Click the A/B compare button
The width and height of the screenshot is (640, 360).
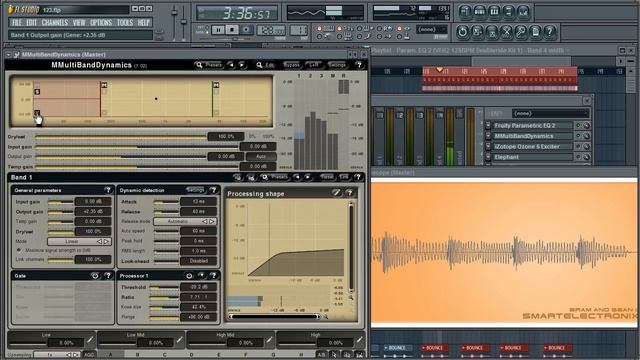pyautogui.click(x=321, y=355)
